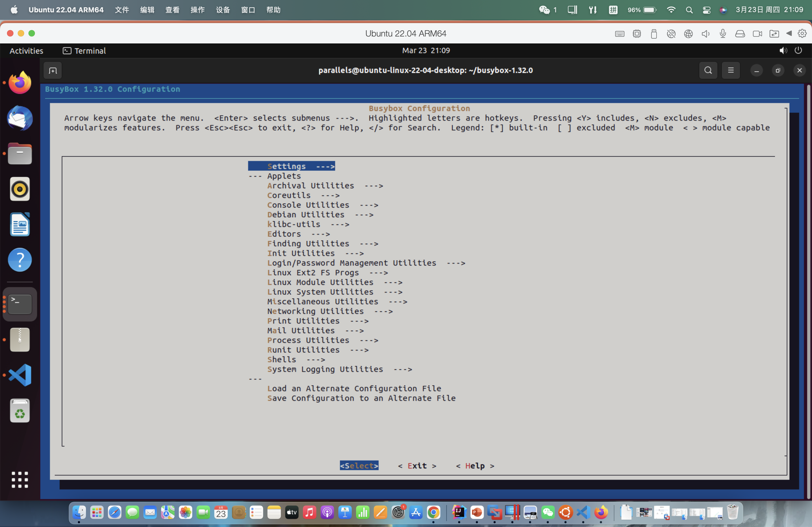Open Parallels keyboard icon in title bar
The image size is (812, 527).
(x=619, y=33)
